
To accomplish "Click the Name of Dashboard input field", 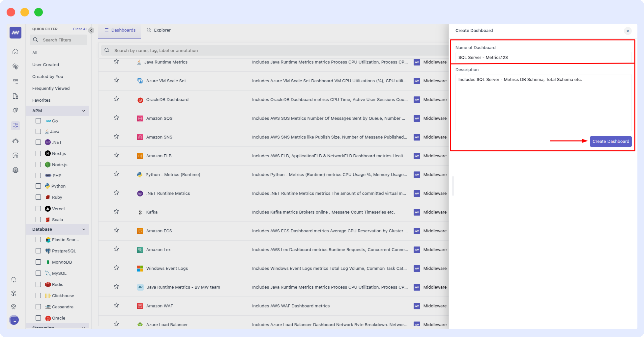I will click(543, 57).
